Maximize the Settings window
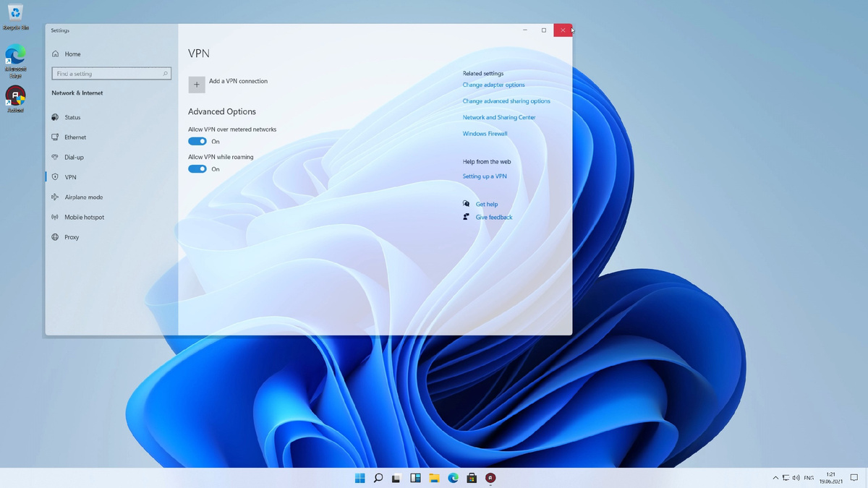 (x=544, y=30)
